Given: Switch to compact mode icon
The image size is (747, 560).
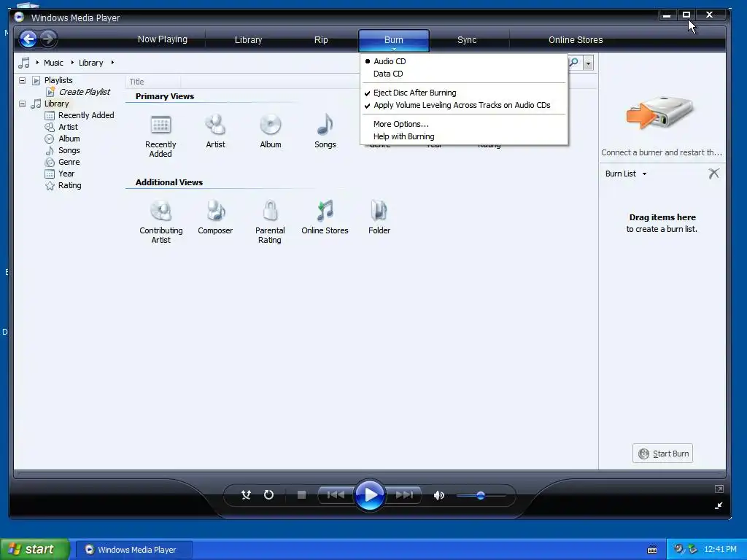Looking at the screenshot, I should tap(719, 506).
